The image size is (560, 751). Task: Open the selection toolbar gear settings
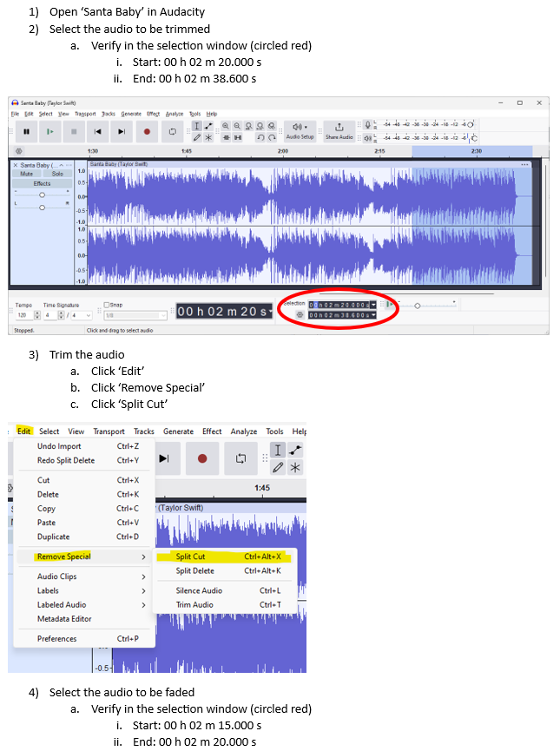[300, 315]
